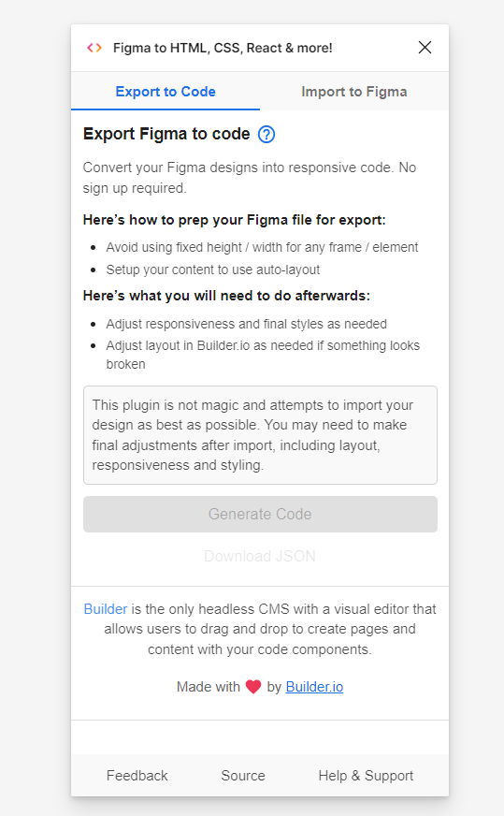Open the blue Builder link

pyautogui.click(x=106, y=609)
